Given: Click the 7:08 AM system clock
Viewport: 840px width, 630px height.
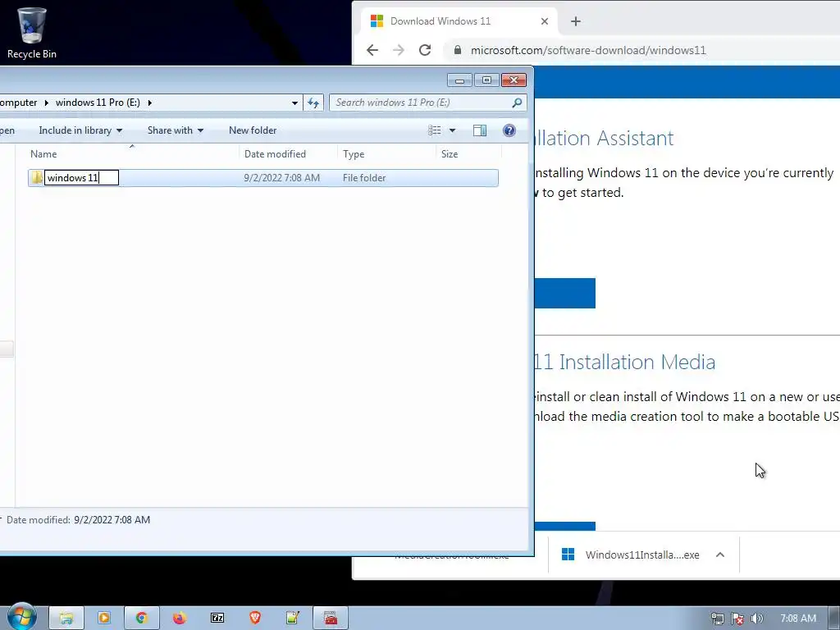Looking at the screenshot, I should [797, 619].
